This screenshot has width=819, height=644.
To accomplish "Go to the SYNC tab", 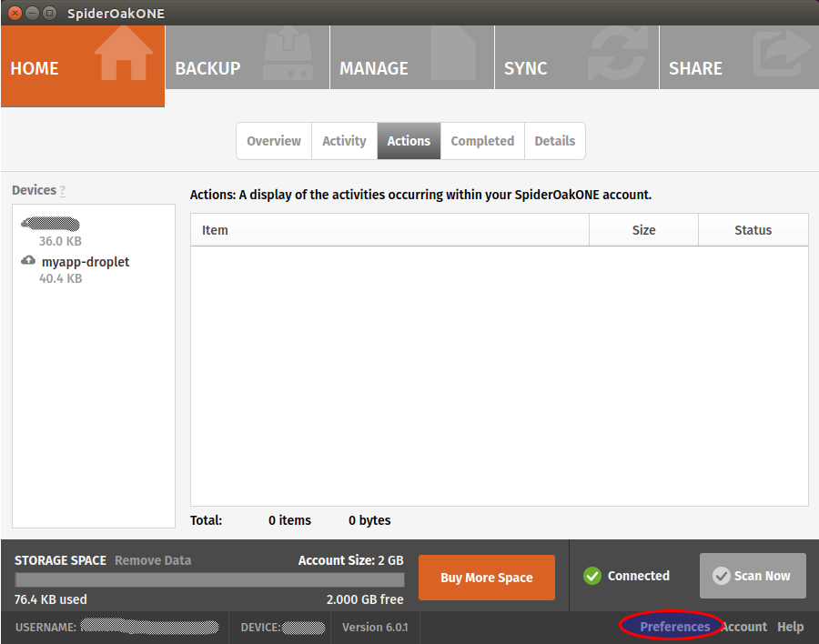I will (577, 57).
